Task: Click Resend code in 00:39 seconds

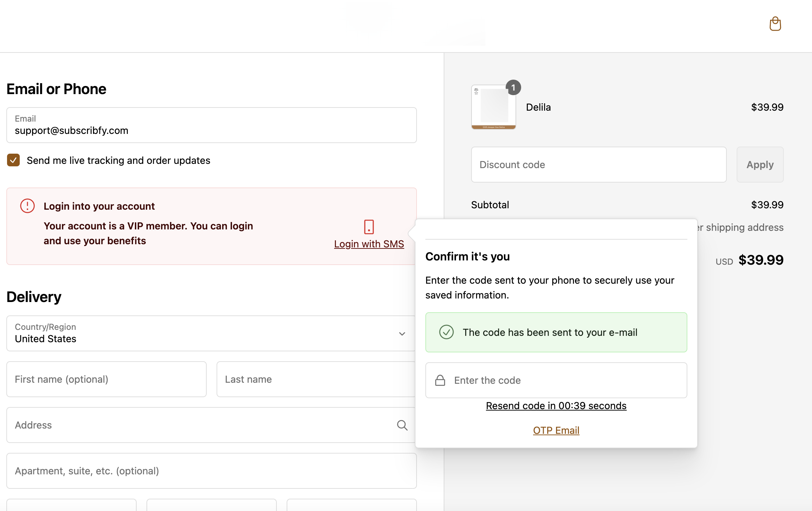Action: click(556, 406)
